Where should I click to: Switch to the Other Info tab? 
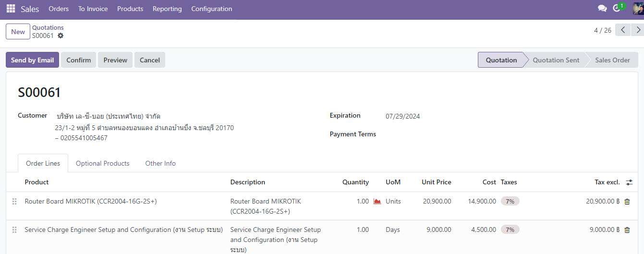tap(160, 163)
